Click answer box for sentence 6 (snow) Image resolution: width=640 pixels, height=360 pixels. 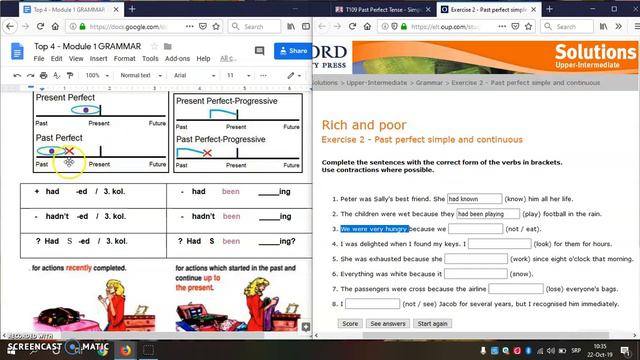pos(476,274)
